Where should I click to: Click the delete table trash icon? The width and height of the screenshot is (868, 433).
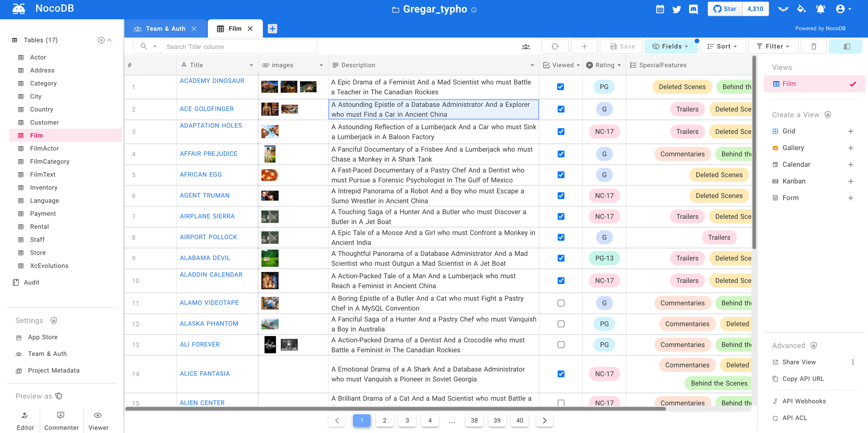(813, 47)
